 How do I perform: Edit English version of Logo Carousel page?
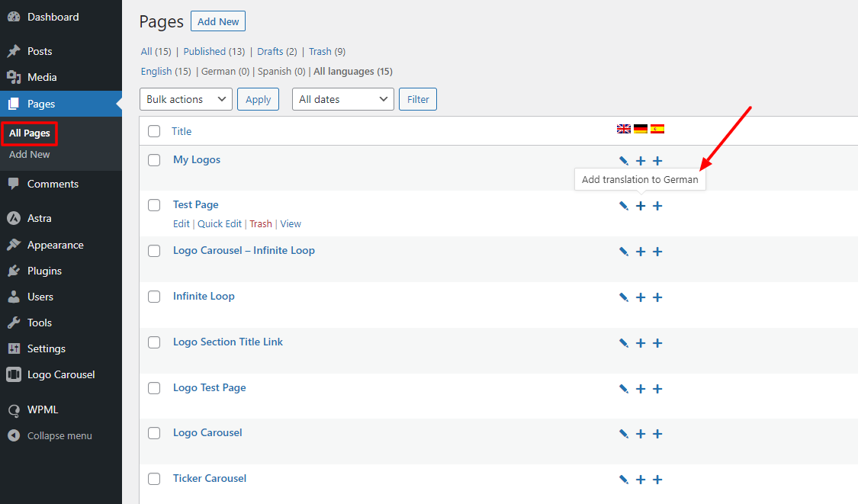click(x=624, y=434)
